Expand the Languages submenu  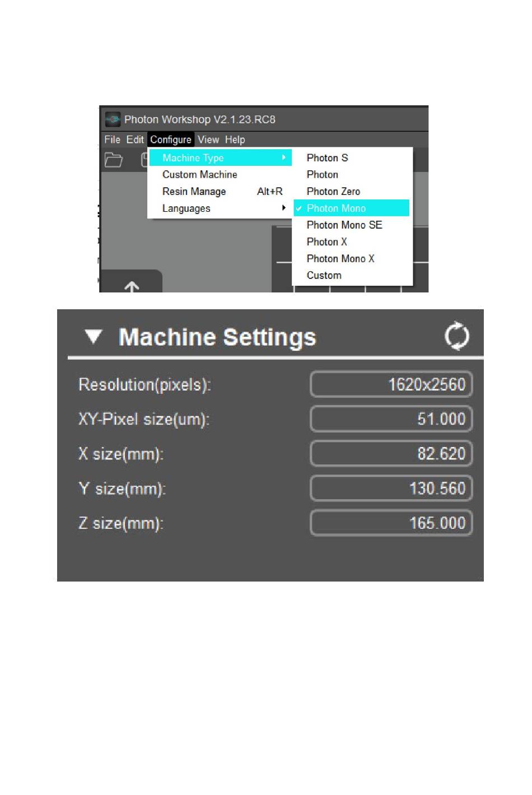pyautogui.click(x=221, y=208)
